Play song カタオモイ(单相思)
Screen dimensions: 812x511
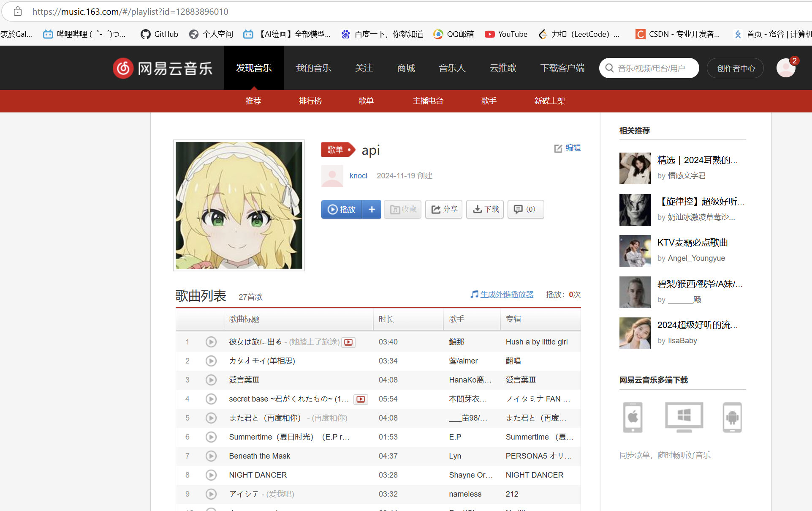click(211, 361)
